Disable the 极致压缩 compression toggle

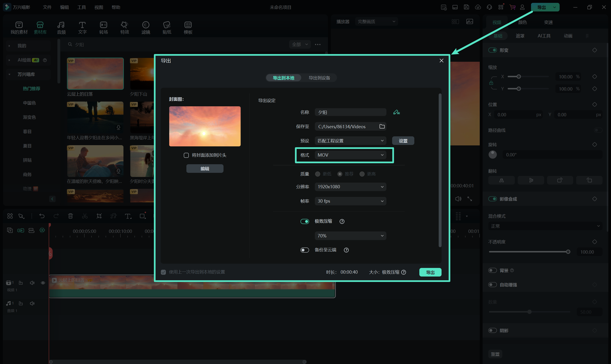[x=305, y=221]
